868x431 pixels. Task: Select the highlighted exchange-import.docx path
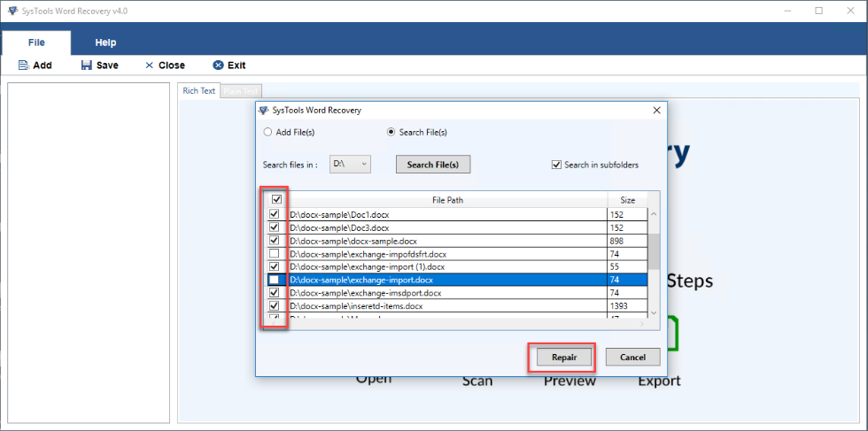pyautogui.click(x=361, y=280)
